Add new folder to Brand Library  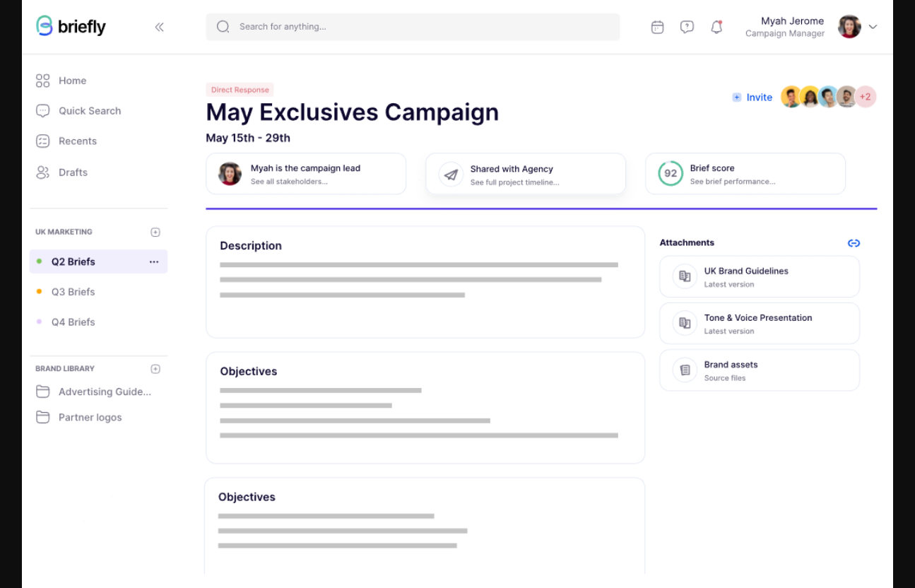pyautogui.click(x=155, y=369)
